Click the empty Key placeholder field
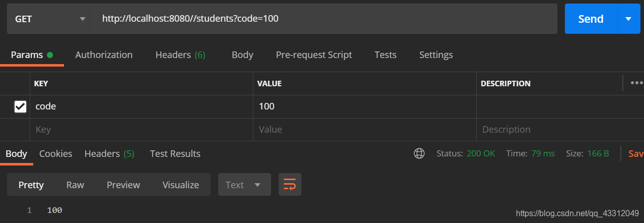Viewport: 644px width, 223px height. point(142,130)
